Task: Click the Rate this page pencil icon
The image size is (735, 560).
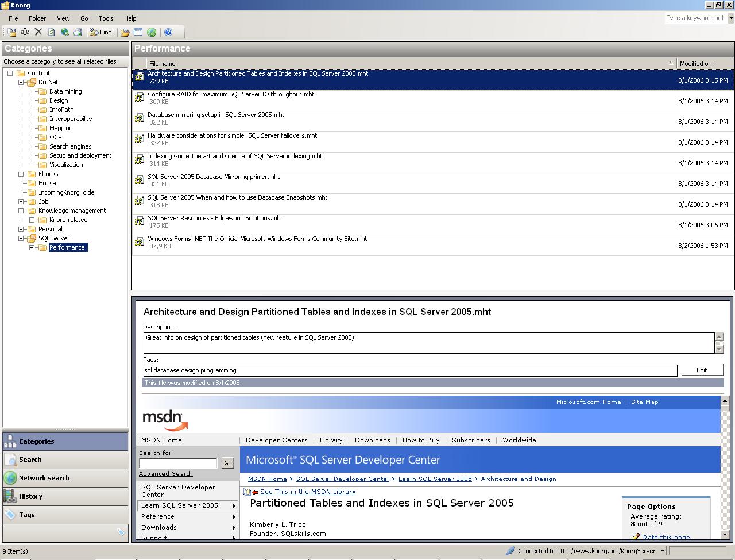Action: [635, 537]
